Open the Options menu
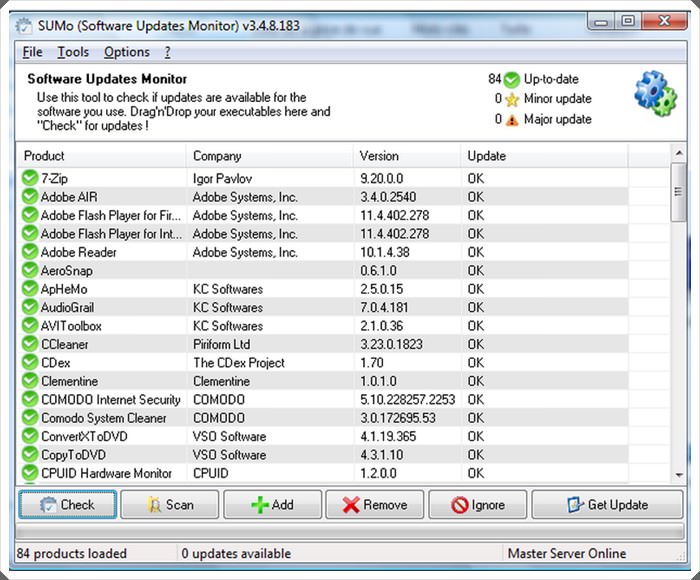Viewport: 700px width, 580px height. [x=126, y=52]
